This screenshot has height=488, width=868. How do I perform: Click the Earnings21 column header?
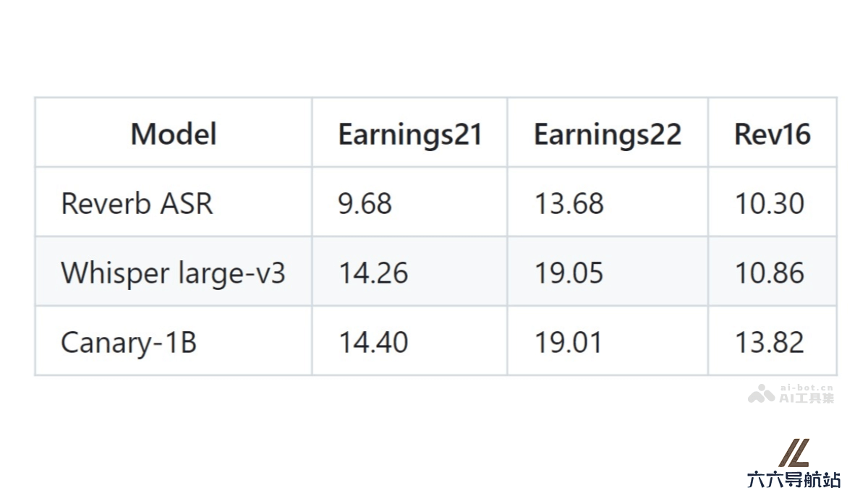(410, 134)
